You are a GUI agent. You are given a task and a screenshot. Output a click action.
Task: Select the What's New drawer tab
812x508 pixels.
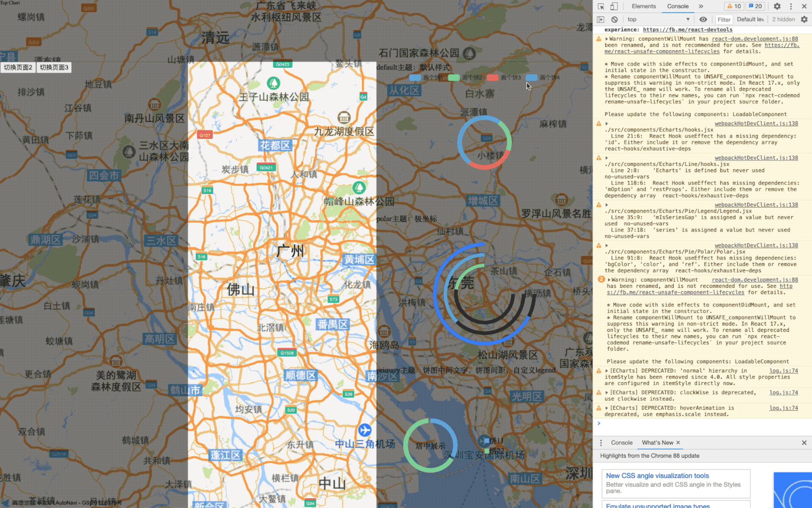click(x=657, y=442)
